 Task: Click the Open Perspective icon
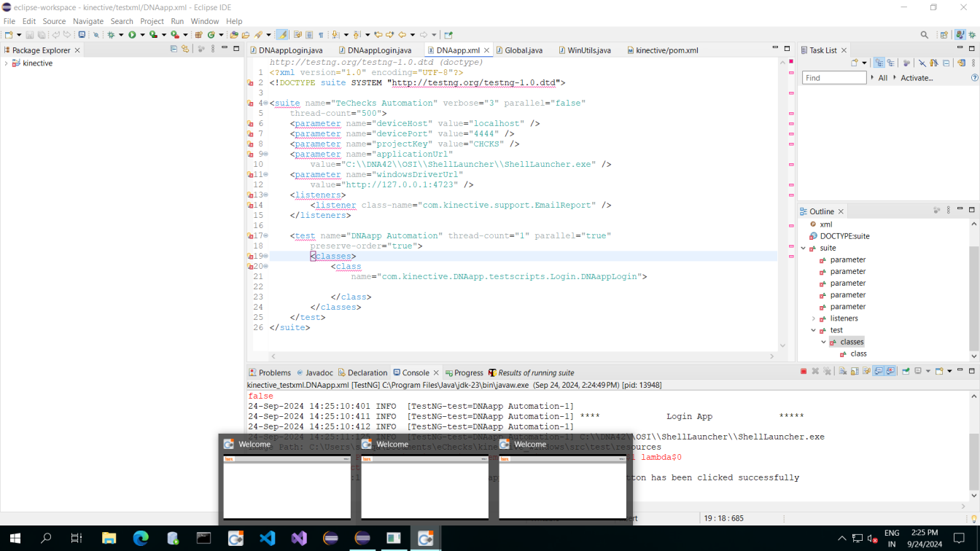(x=944, y=34)
